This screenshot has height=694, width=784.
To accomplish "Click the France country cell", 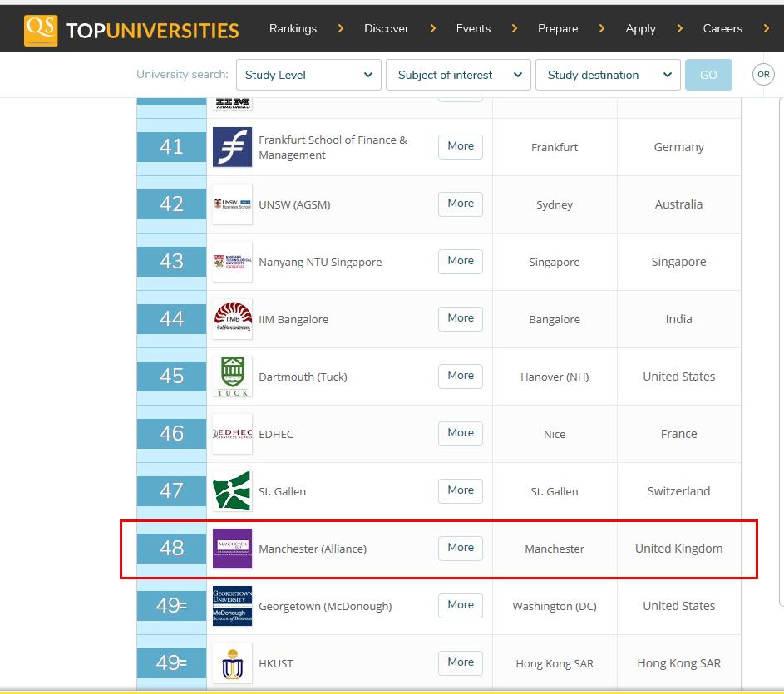I will click(x=679, y=434).
